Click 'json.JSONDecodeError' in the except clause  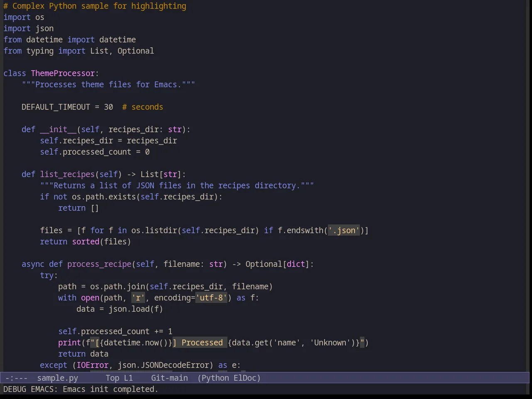(x=163, y=365)
